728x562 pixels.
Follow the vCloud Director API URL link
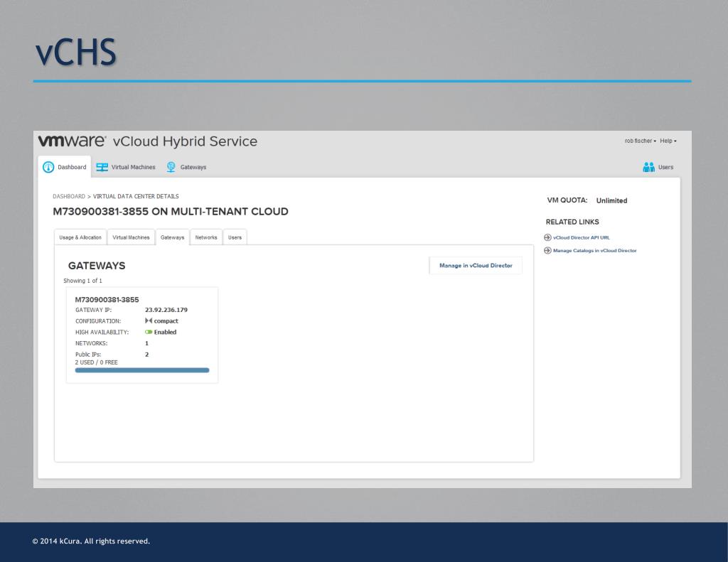click(x=582, y=237)
